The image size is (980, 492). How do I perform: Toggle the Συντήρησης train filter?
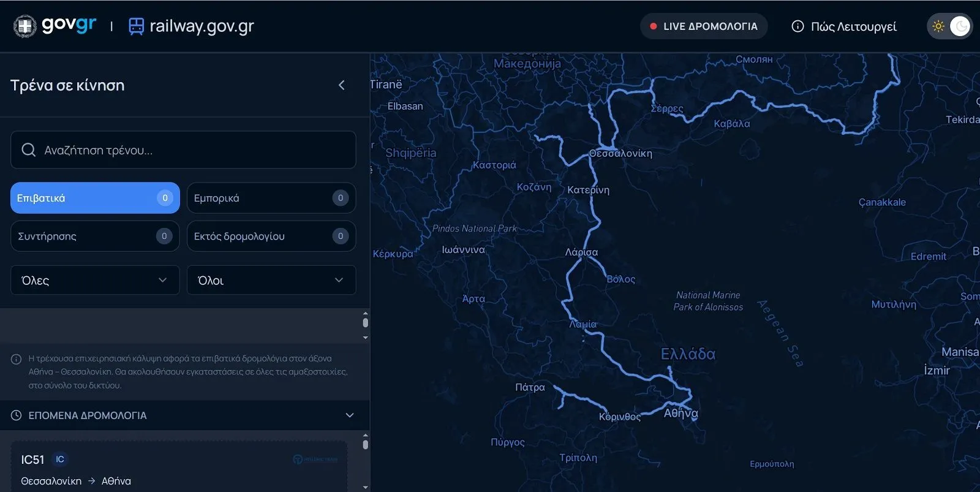click(x=95, y=236)
